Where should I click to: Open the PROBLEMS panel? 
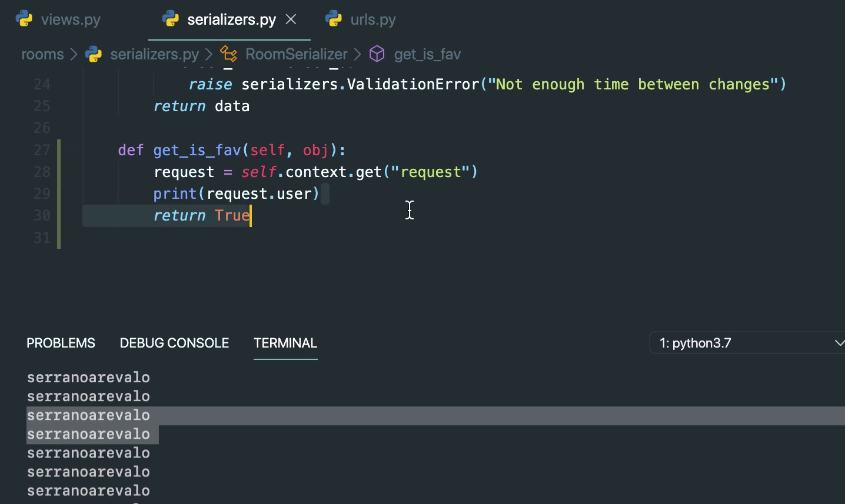pos(61,343)
